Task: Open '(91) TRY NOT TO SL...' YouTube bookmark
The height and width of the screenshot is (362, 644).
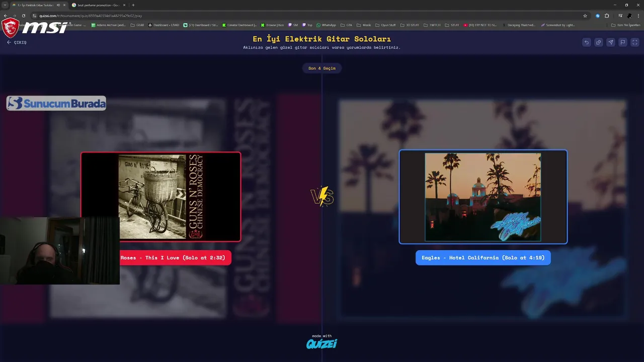Action: pyautogui.click(x=480, y=25)
